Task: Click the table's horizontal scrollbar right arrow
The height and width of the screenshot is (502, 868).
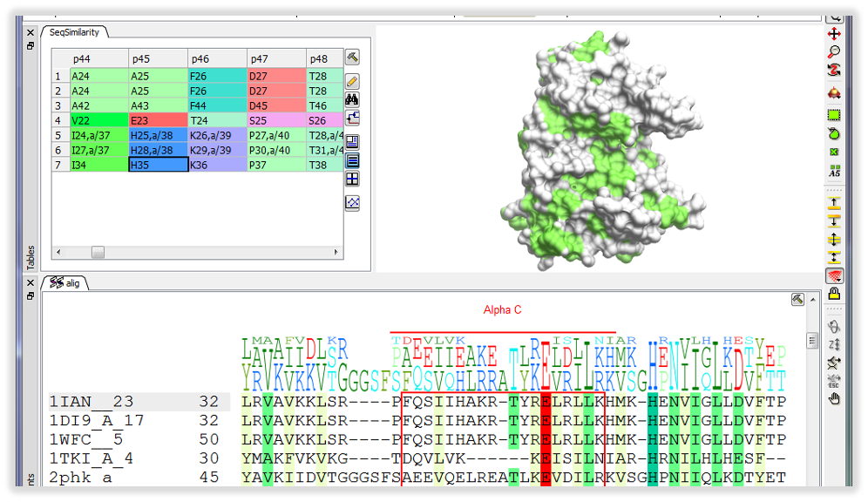Action: click(x=336, y=252)
